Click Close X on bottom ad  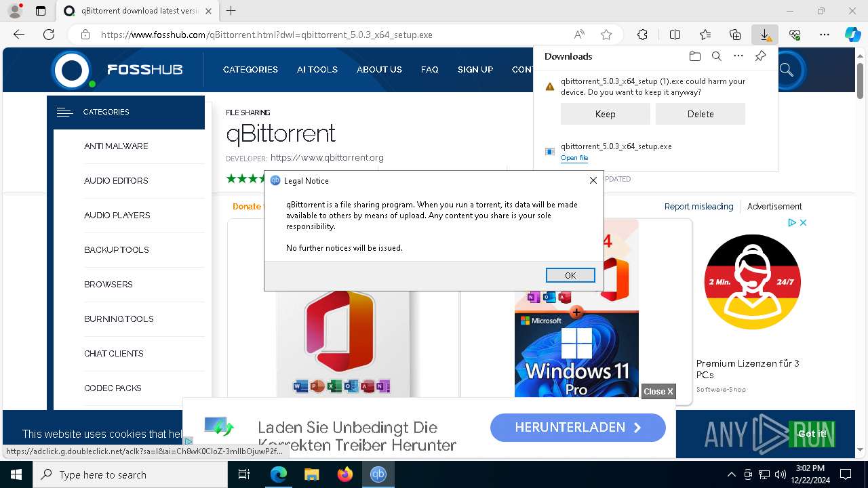(x=658, y=391)
